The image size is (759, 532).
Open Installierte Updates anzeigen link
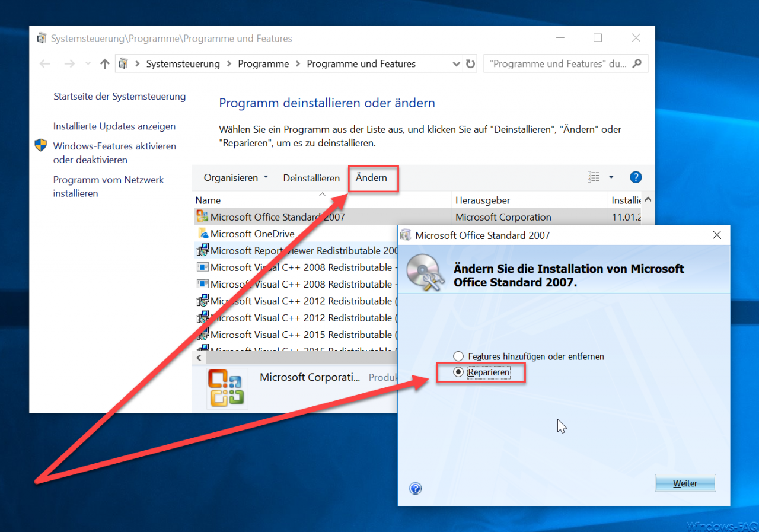pyautogui.click(x=114, y=126)
